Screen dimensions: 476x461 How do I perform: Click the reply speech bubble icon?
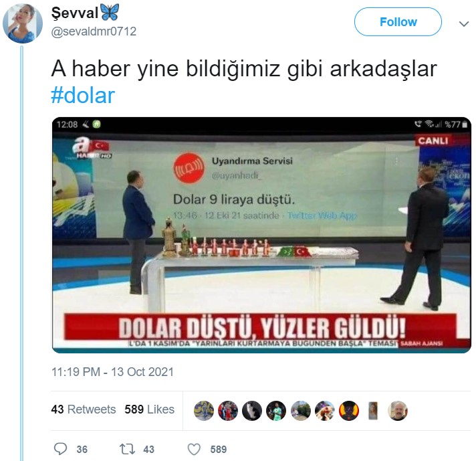coord(60,448)
